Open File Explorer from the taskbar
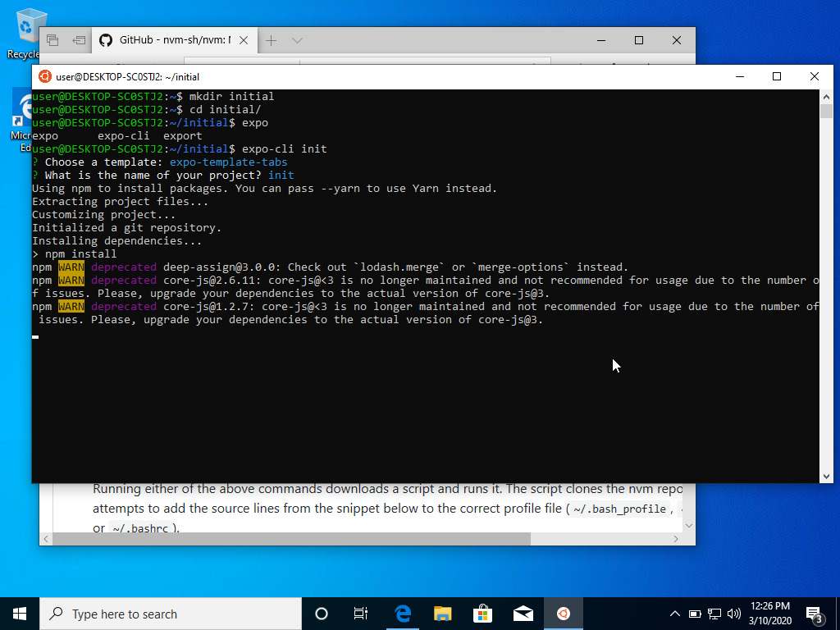 (442, 614)
